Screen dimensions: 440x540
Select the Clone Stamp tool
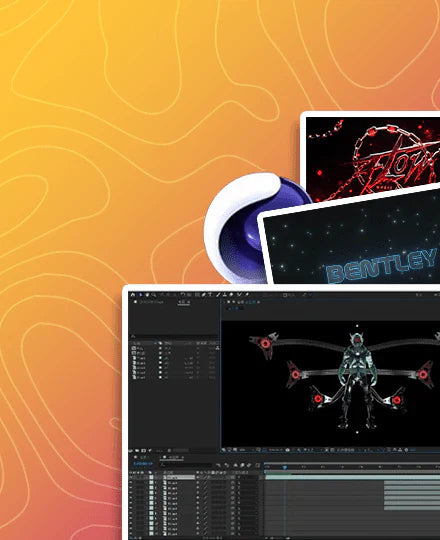224,295
